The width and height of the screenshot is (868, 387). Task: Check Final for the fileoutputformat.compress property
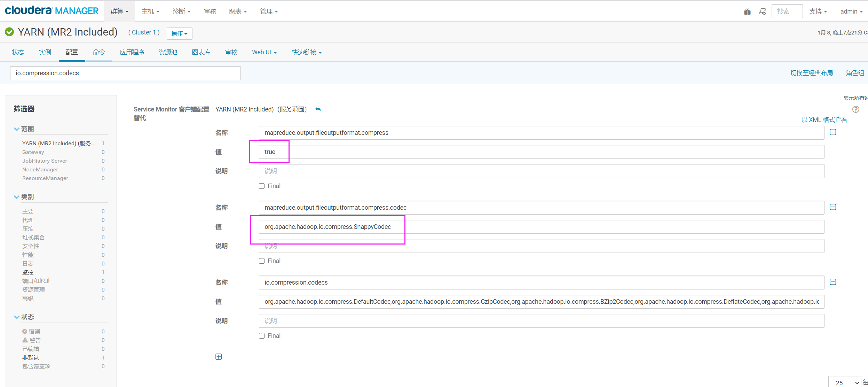tap(262, 186)
